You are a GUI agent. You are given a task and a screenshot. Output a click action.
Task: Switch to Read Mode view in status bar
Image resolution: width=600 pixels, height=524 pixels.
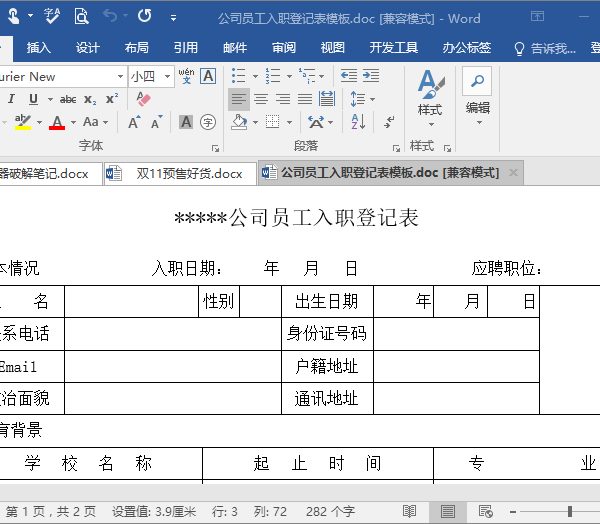pos(409,511)
